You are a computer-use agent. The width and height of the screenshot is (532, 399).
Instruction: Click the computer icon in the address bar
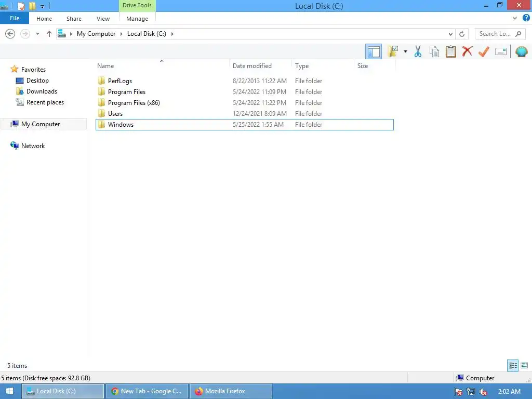pyautogui.click(x=62, y=33)
